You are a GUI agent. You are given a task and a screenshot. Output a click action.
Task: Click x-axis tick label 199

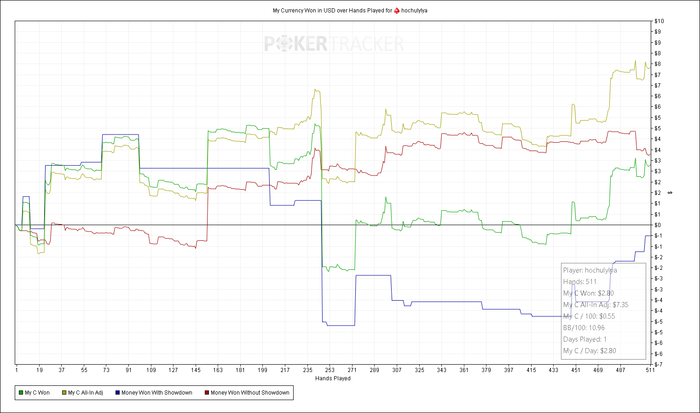(x=262, y=370)
